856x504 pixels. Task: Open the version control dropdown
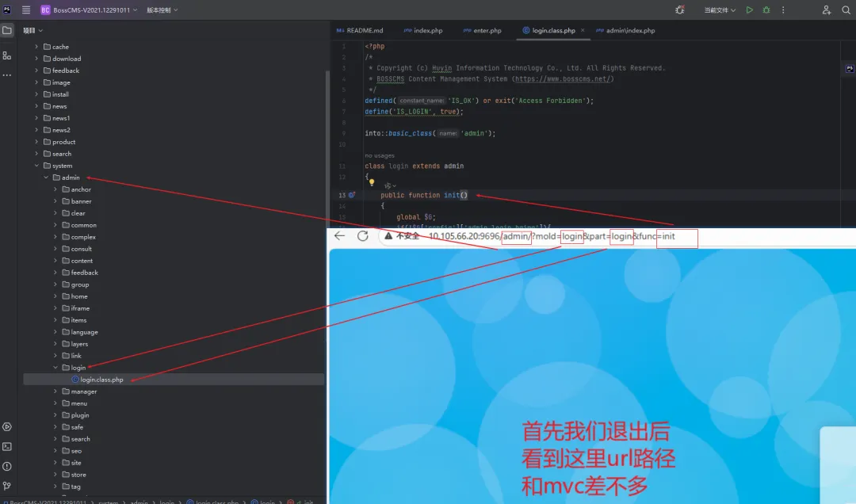tap(162, 10)
